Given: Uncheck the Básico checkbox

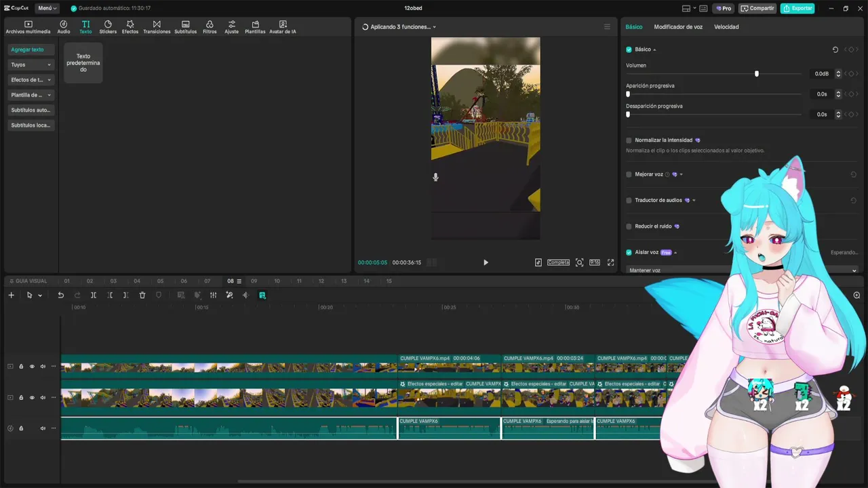Looking at the screenshot, I should point(629,49).
